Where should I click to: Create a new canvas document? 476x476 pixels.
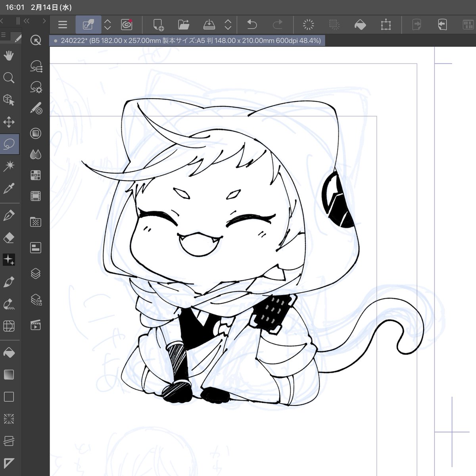point(159,25)
